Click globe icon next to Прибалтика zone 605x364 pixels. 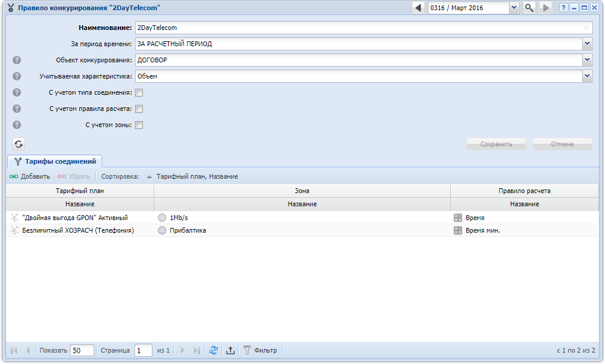(162, 231)
